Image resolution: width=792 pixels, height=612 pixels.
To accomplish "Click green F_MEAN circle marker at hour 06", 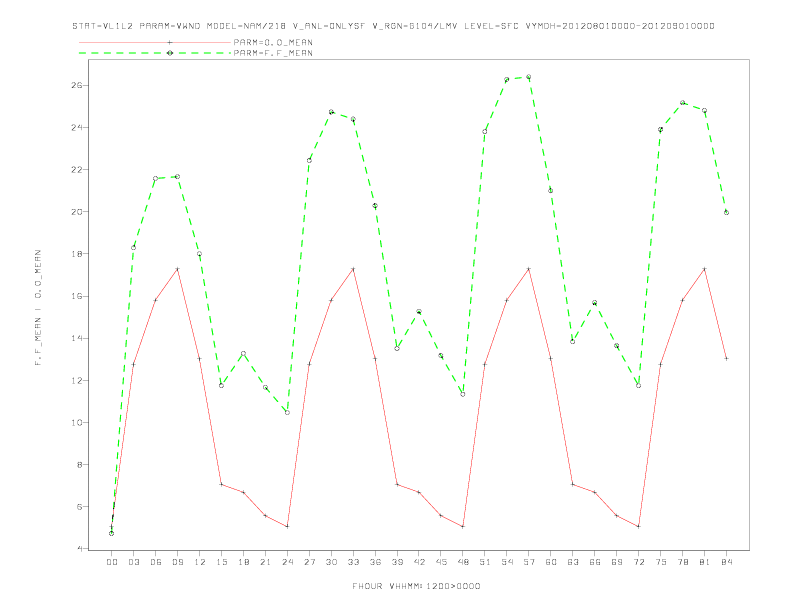I will (156, 178).
